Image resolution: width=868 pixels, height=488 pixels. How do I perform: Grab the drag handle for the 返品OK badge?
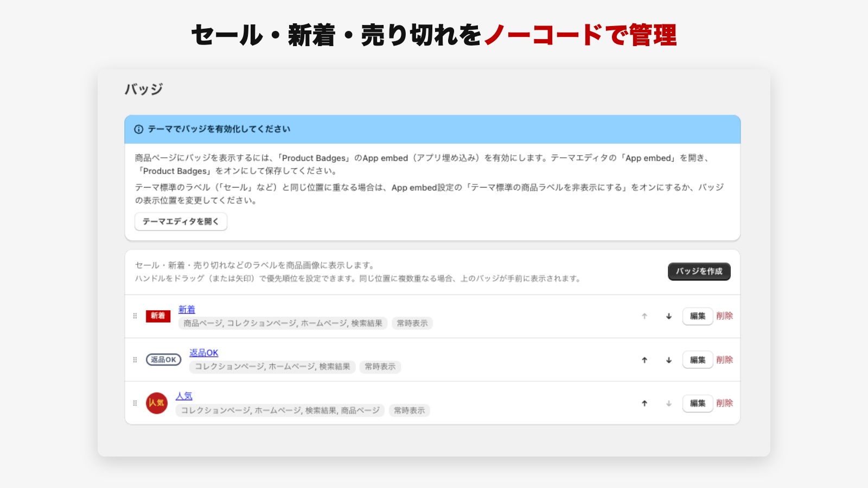tap(135, 359)
